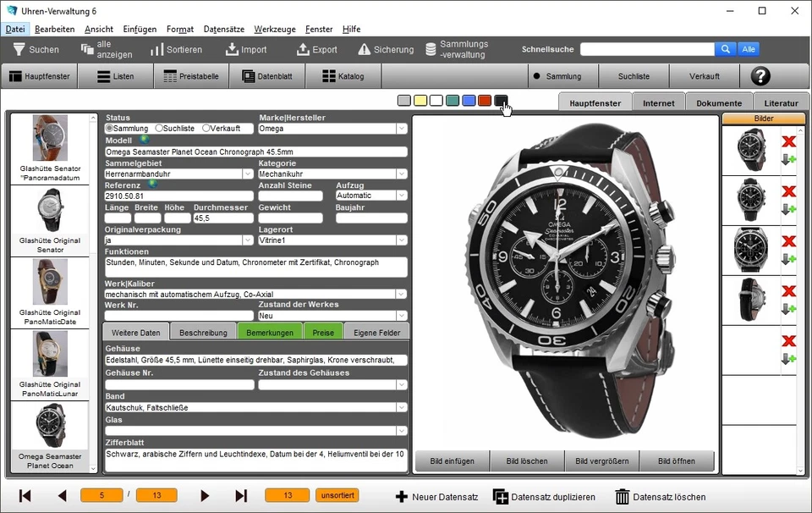Open the Sortieren bar chart tool
Image resolution: width=812 pixels, height=513 pixels.
pyautogui.click(x=156, y=50)
